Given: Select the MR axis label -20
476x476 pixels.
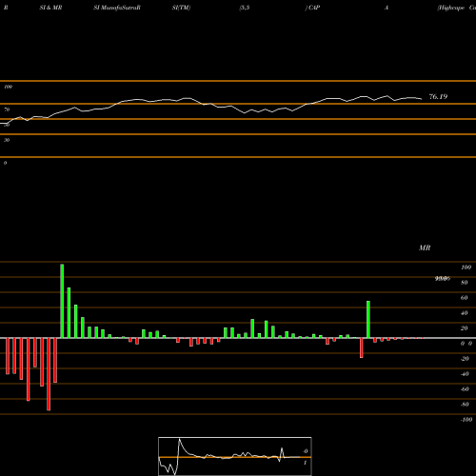Looking at the screenshot, I should click(465, 359).
